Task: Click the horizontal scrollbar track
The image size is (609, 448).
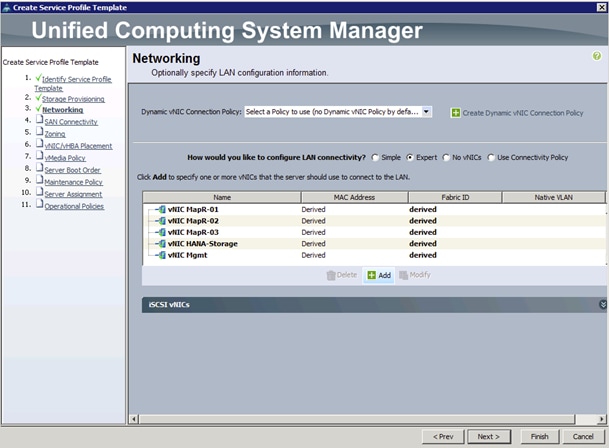Action: pyautogui.click(x=586, y=419)
